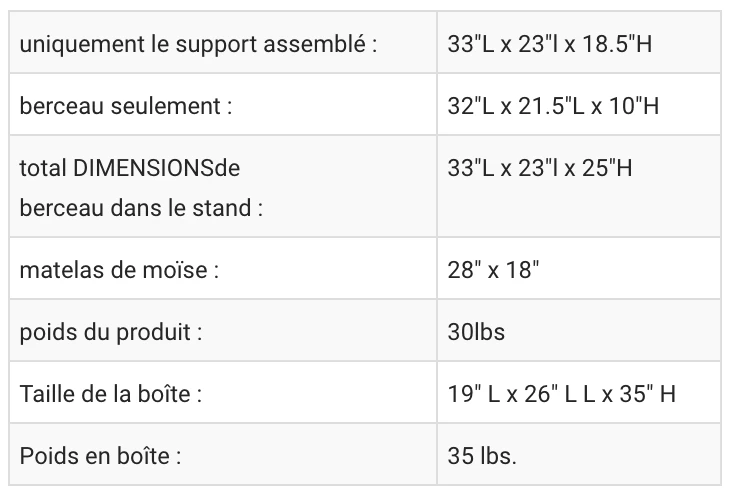Click the "poids du produit :" label
The height and width of the screenshot is (494, 732).
point(111,332)
